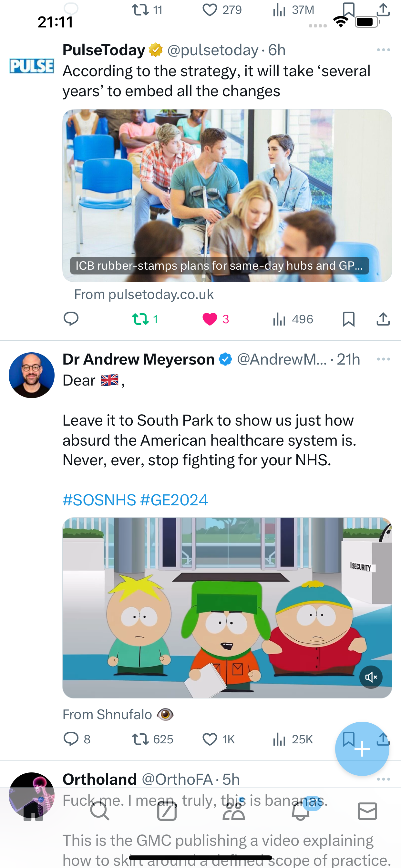The width and height of the screenshot is (401, 868).
Task: Open replies on tweet with 8 comments
Action: click(77, 739)
